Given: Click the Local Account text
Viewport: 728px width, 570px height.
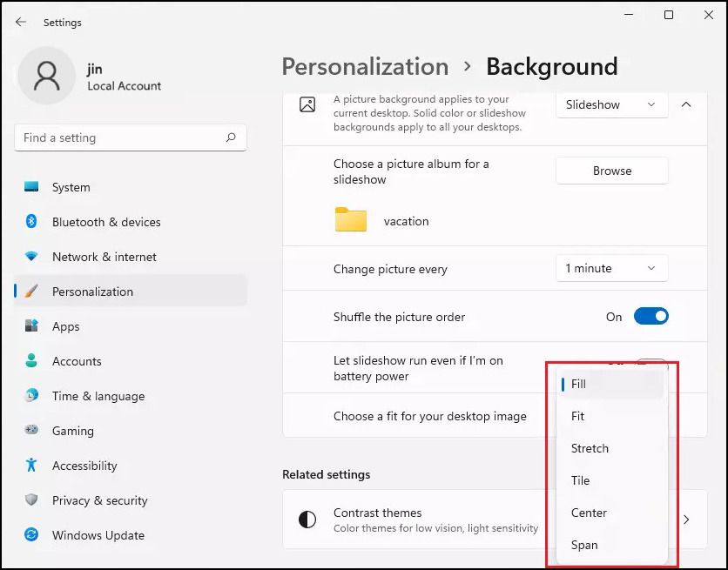Looking at the screenshot, I should pos(124,86).
